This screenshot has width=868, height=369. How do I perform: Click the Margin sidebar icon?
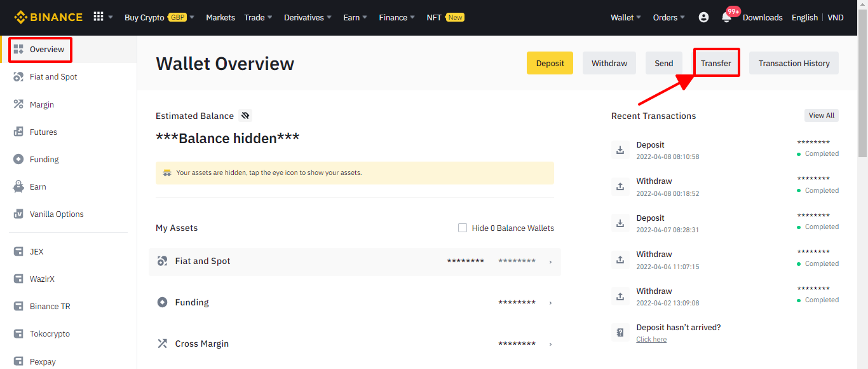click(18, 104)
